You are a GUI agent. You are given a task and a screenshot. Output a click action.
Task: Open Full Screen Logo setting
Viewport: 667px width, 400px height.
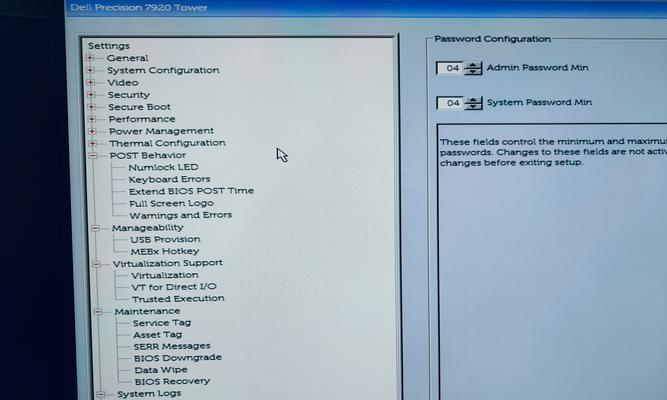[x=172, y=203]
